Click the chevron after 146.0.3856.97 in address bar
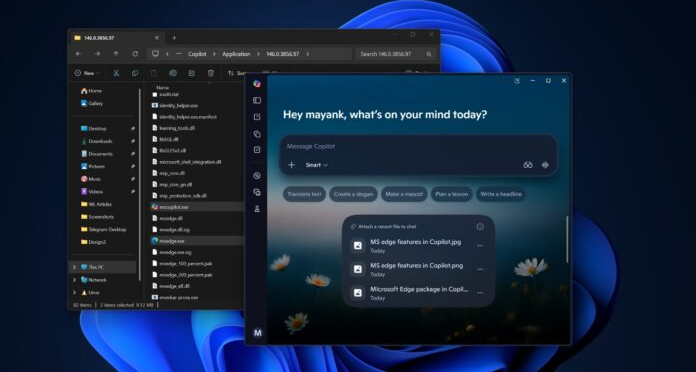 (x=307, y=54)
